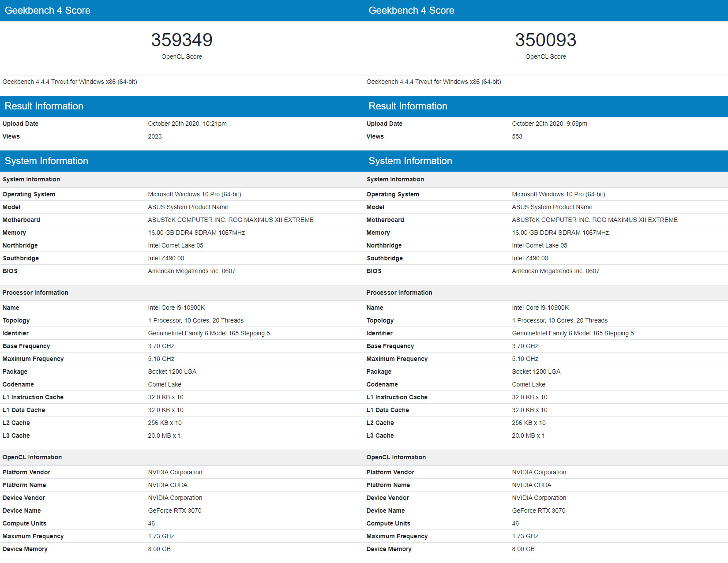The height and width of the screenshot is (563, 728).
Task: Click right Device Vendor 'NVIDIA Corporation' value
Action: [539, 498]
